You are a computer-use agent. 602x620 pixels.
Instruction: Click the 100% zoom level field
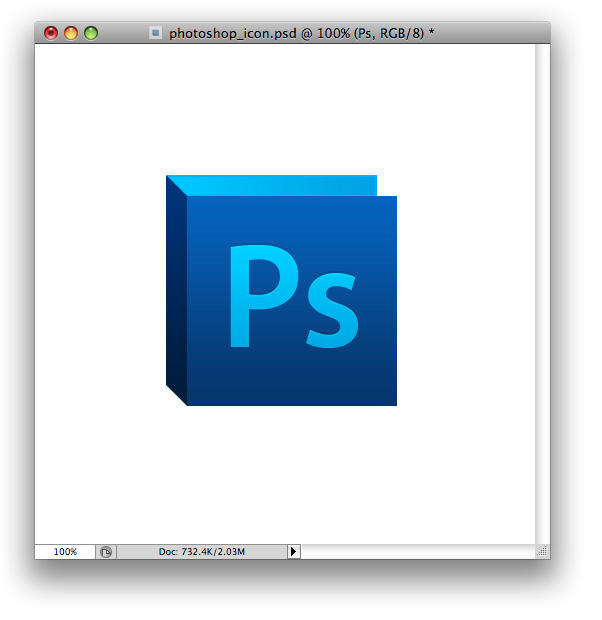coord(65,552)
